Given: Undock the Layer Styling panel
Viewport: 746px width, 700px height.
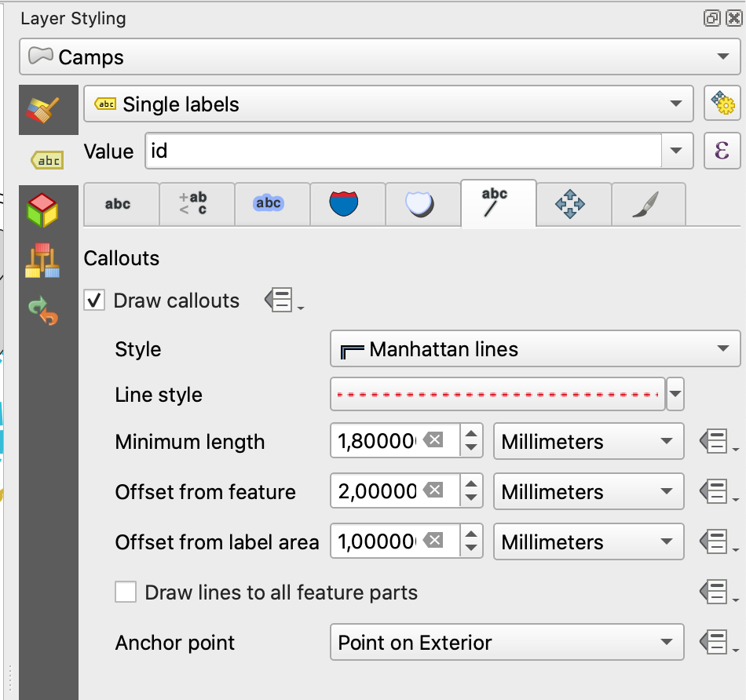Looking at the screenshot, I should [712, 17].
